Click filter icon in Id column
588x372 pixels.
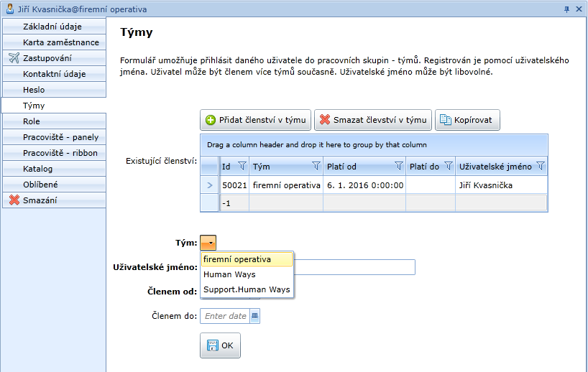click(x=242, y=166)
